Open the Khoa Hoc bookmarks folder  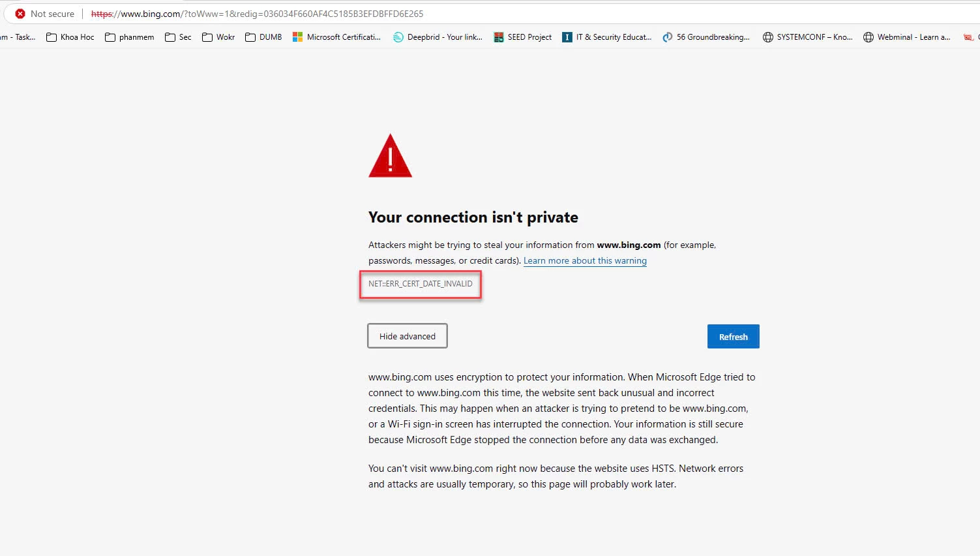(x=70, y=37)
